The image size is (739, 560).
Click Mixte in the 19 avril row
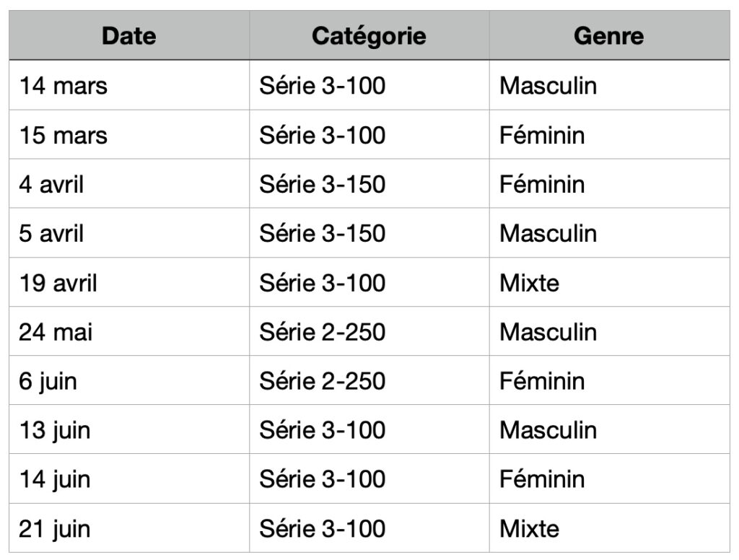pyautogui.click(x=529, y=282)
